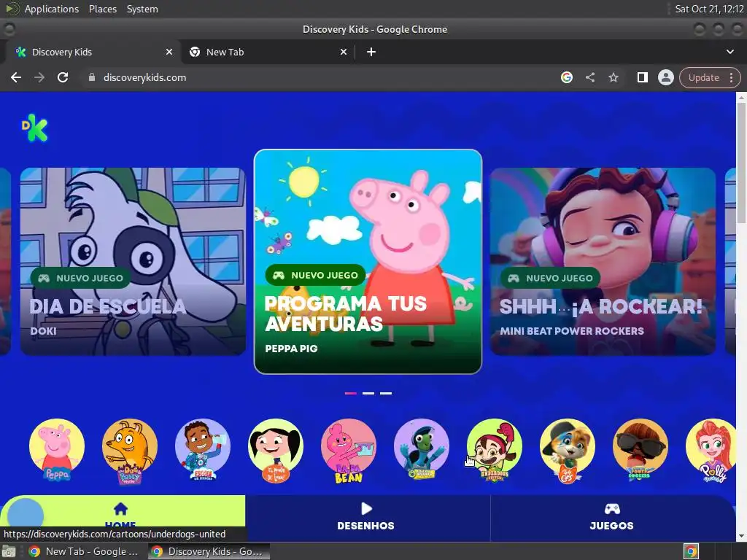Toggle the Chrome side panel icon
The width and height of the screenshot is (747, 560).
[x=642, y=77]
